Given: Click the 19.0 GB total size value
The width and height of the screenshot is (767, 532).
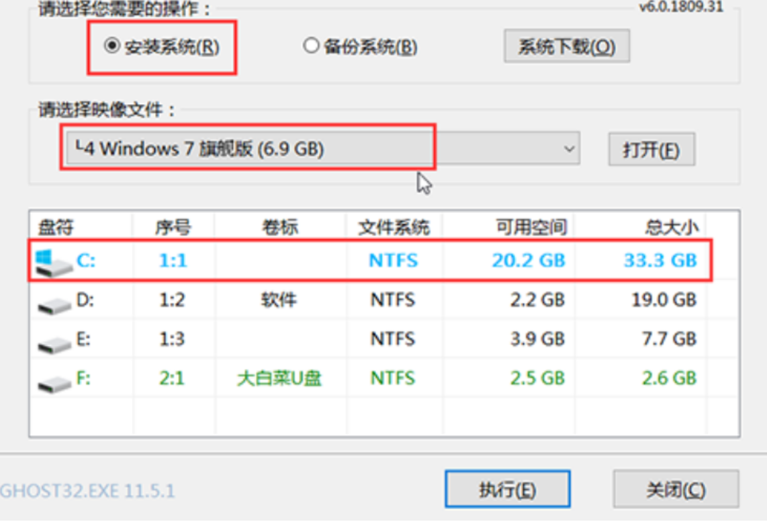Looking at the screenshot, I should [x=664, y=300].
